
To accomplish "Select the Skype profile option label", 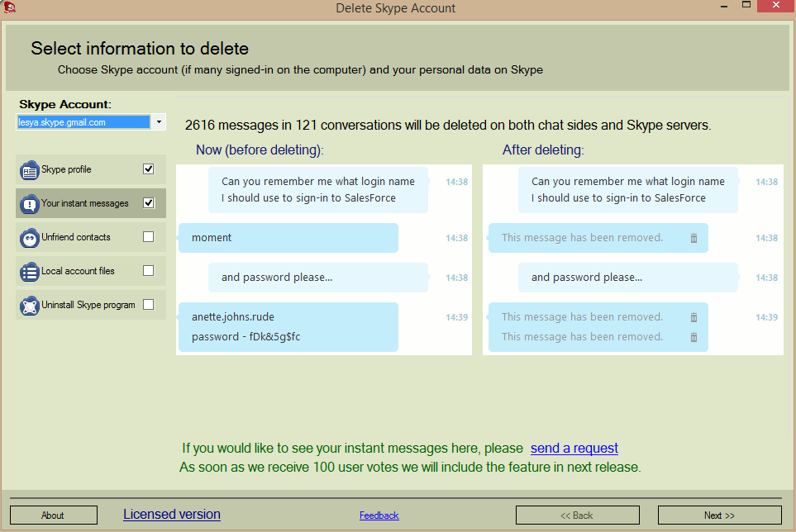I will click(66, 169).
